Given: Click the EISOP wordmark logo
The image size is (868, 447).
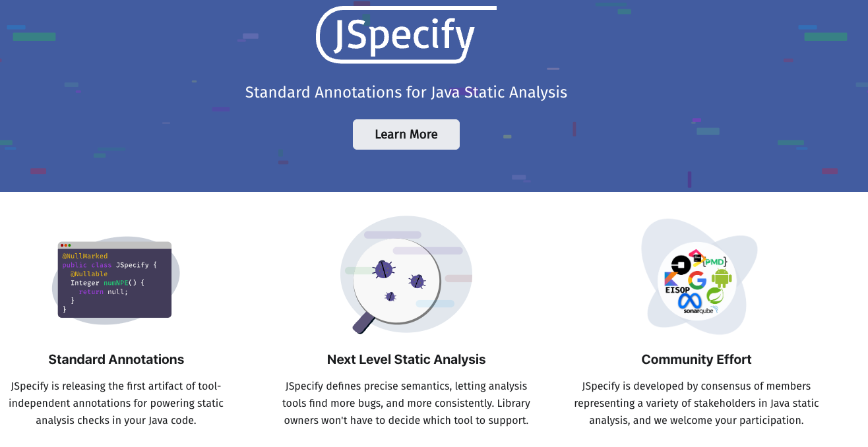Looking at the screenshot, I should 677,290.
